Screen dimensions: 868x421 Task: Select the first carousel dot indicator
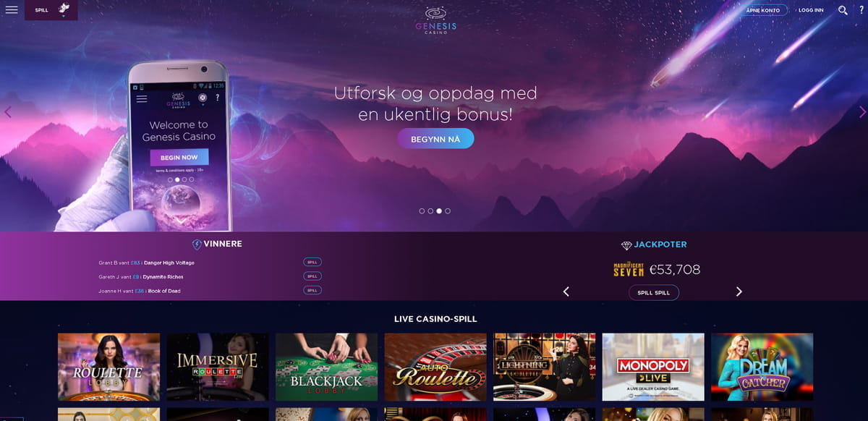tap(422, 211)
